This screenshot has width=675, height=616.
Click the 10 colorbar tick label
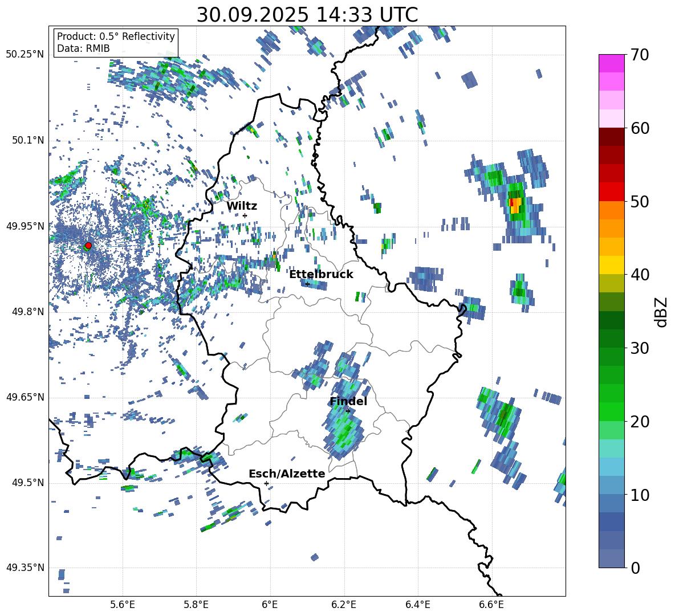click(640, 495)
